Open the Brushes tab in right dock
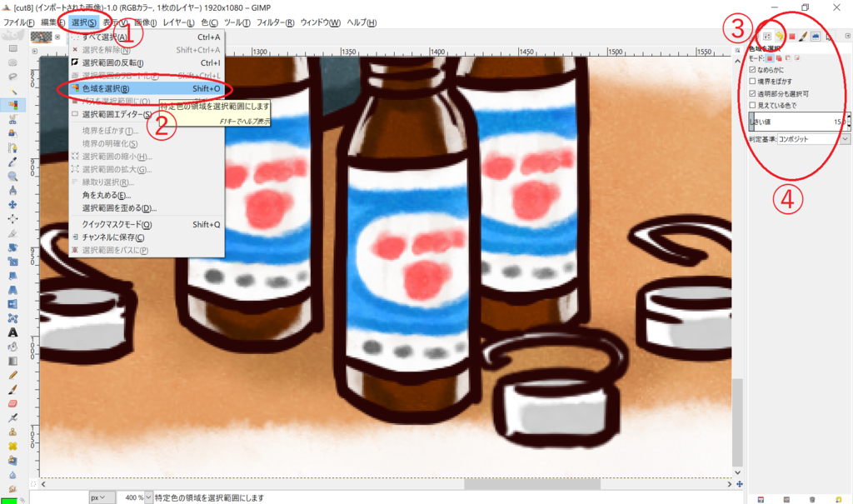Screen dimensions: 853x504 [x=803, y=36]
